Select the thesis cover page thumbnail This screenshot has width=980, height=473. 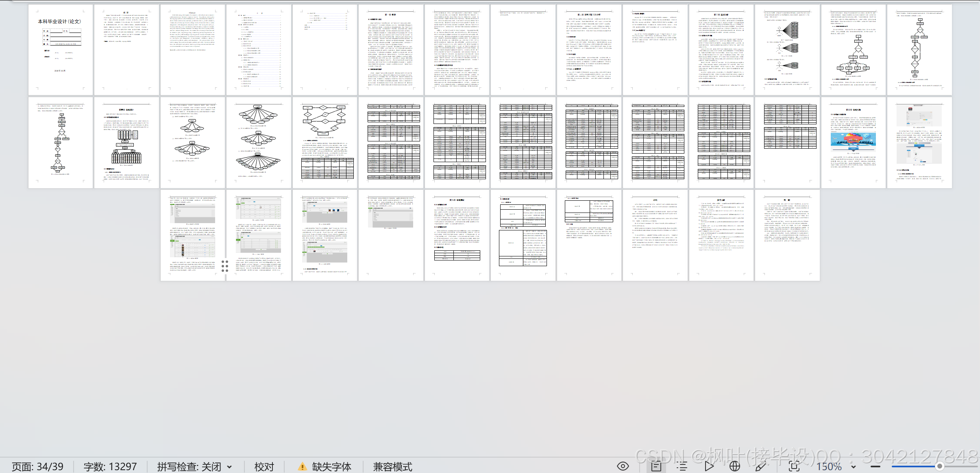pyautogui.click(x=60, y=50)
